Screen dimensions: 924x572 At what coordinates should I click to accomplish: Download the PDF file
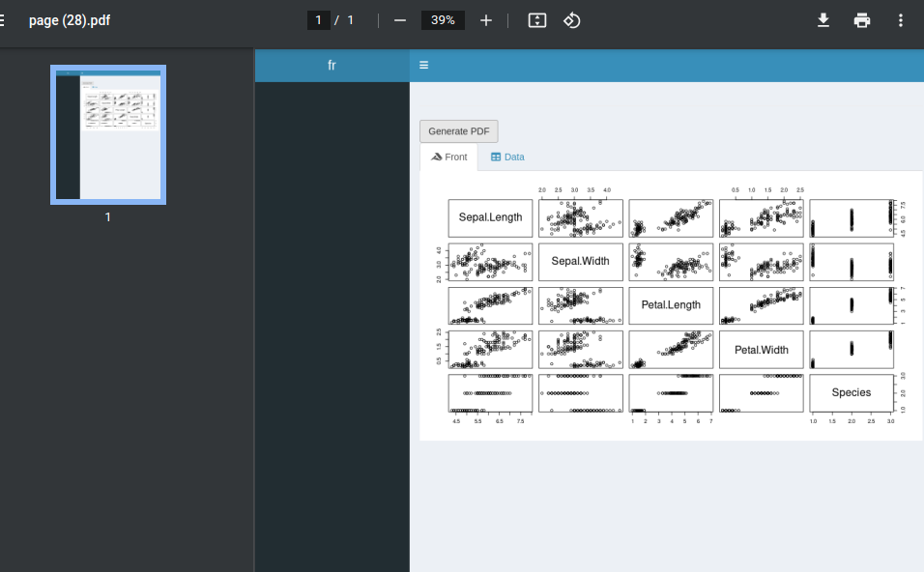point(823,20)
